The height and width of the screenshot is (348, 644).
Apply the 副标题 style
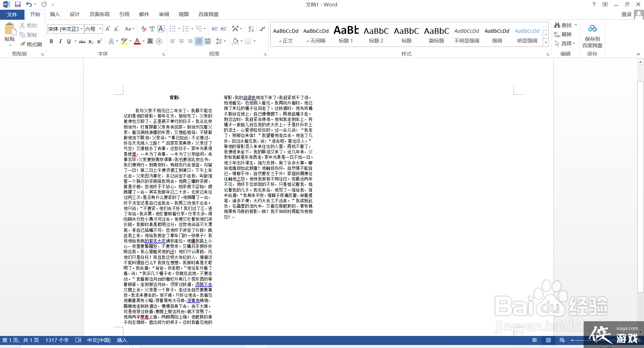coord(436,34)
